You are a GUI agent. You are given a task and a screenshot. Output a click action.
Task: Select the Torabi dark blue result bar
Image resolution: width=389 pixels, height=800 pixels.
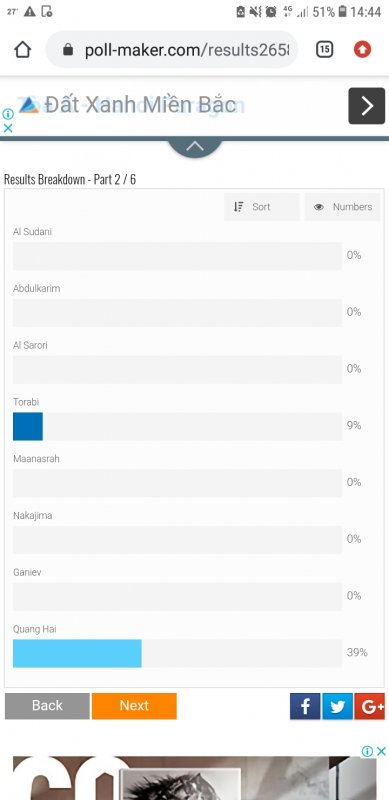28,426
